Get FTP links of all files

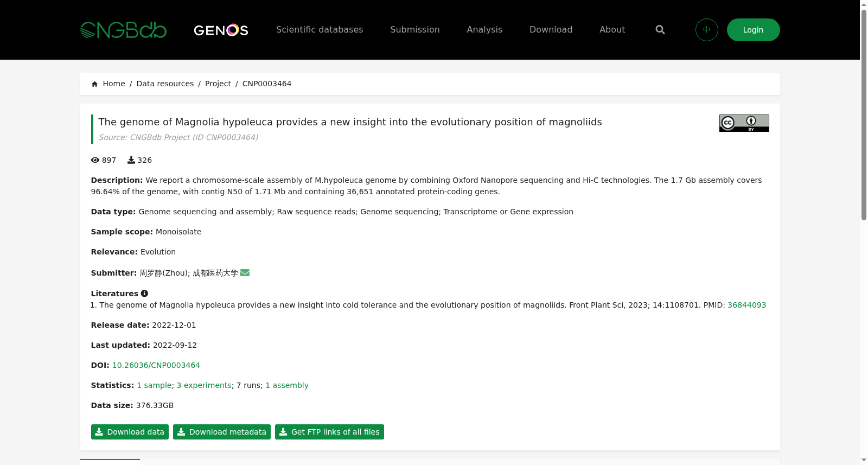click(x=329, y=432)
